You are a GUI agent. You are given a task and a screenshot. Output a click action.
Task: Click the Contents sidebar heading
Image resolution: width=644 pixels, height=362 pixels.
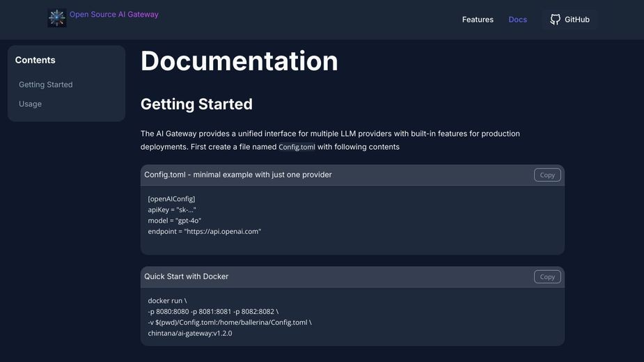36,61
